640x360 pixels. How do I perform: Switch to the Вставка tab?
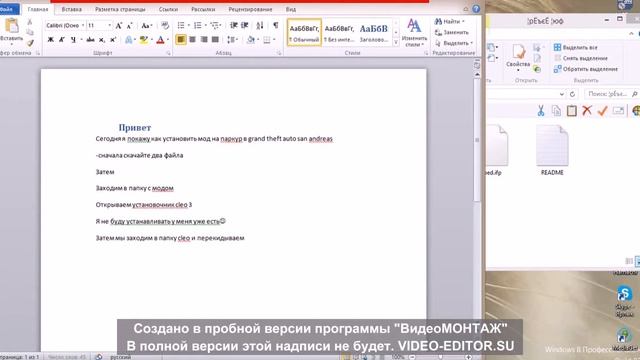click(71, 9)
